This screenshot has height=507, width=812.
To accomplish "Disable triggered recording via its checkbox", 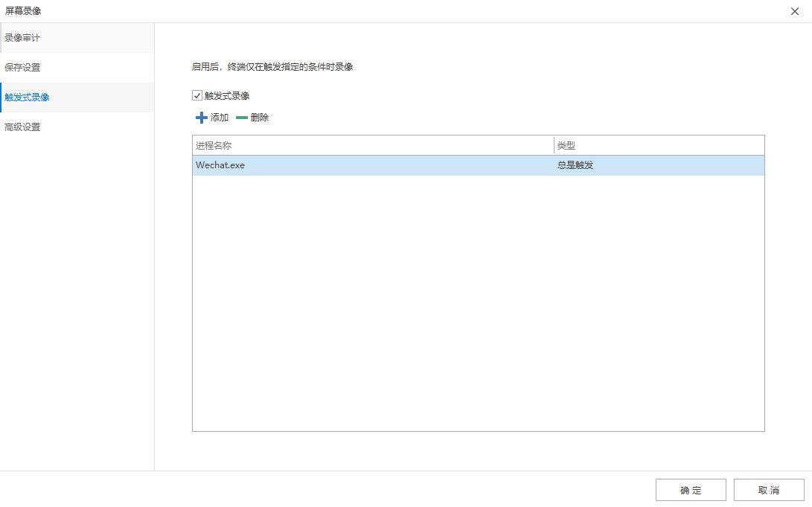I will [x=196, y=95].
